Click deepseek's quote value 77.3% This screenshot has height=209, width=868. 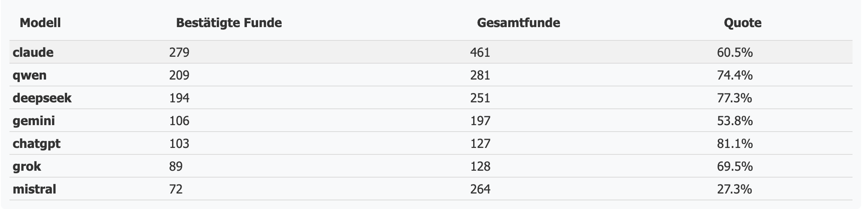[734, 98]
